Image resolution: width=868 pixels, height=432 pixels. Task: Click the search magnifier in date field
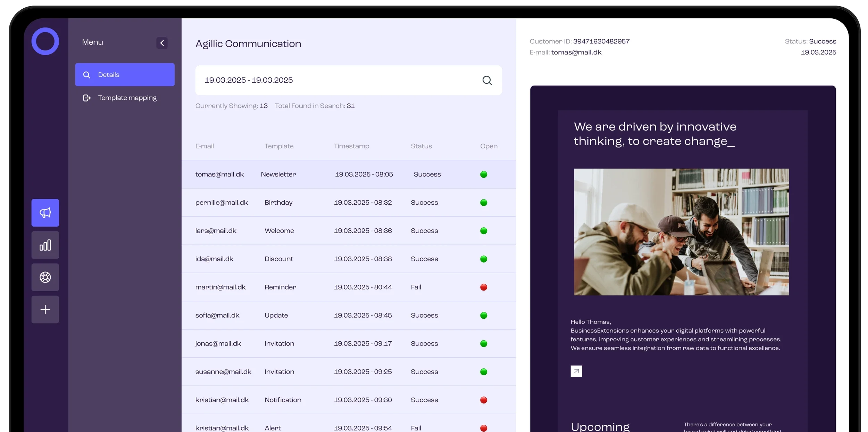pos(487,81)
